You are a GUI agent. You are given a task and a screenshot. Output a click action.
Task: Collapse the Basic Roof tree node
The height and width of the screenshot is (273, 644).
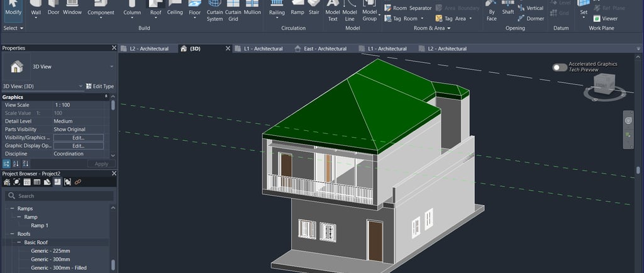(19, 242)
